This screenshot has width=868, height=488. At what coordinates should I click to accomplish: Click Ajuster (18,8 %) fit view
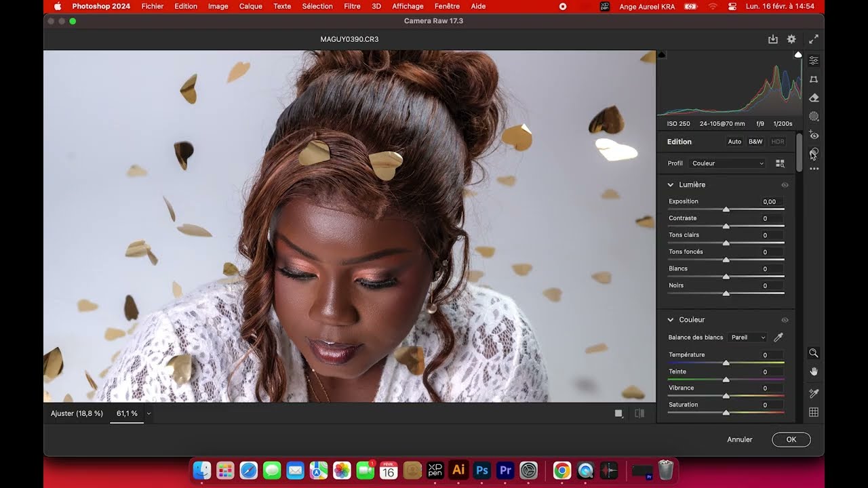77,413
